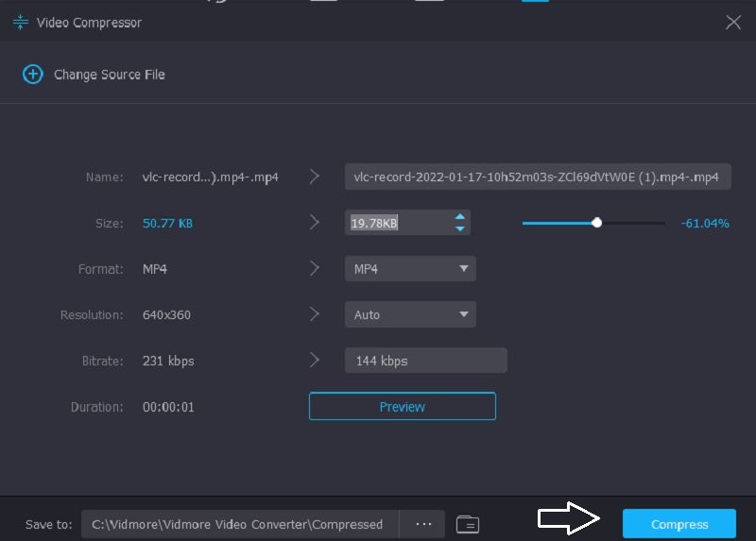Click the 144 kbps bitrate field

(x=425, y=360)
